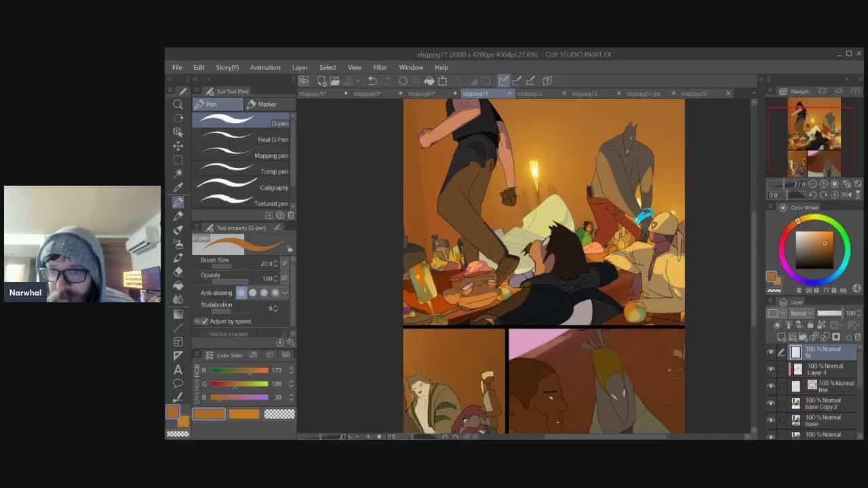Select the Eraser tool
Viewport: 868px width, 488px height.
coord(178,271)
